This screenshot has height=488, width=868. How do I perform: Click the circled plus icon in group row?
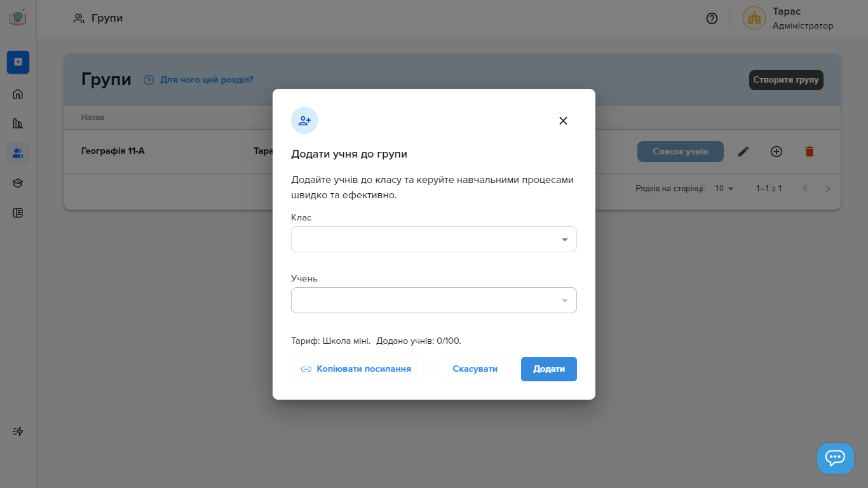click(776, 151)
